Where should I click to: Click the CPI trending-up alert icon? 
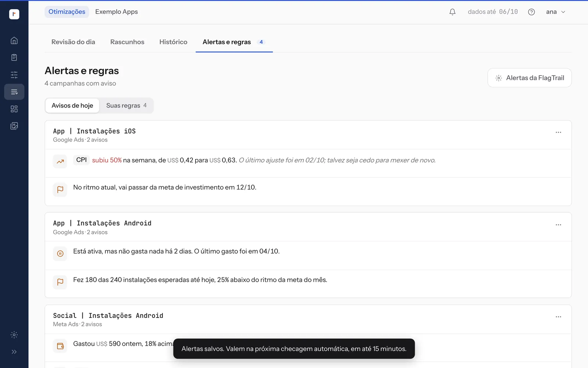(x=60, y=161)
